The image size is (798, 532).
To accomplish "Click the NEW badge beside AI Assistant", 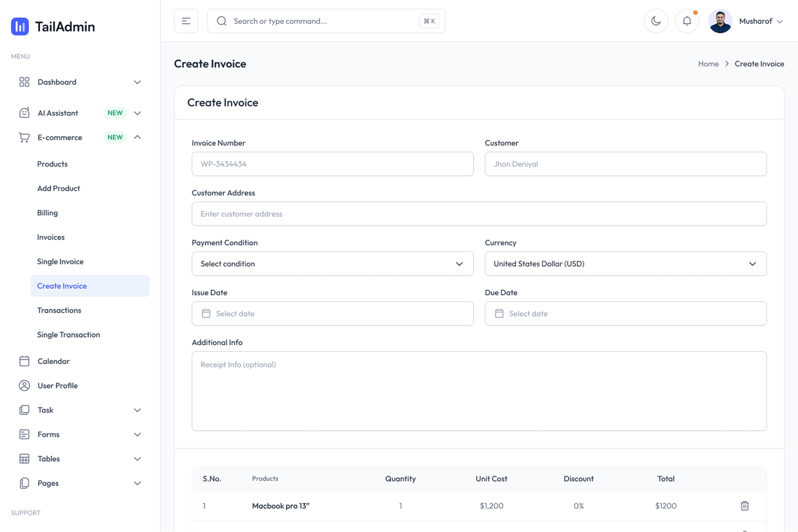I will pyautogui.click(x=115, y=113).
